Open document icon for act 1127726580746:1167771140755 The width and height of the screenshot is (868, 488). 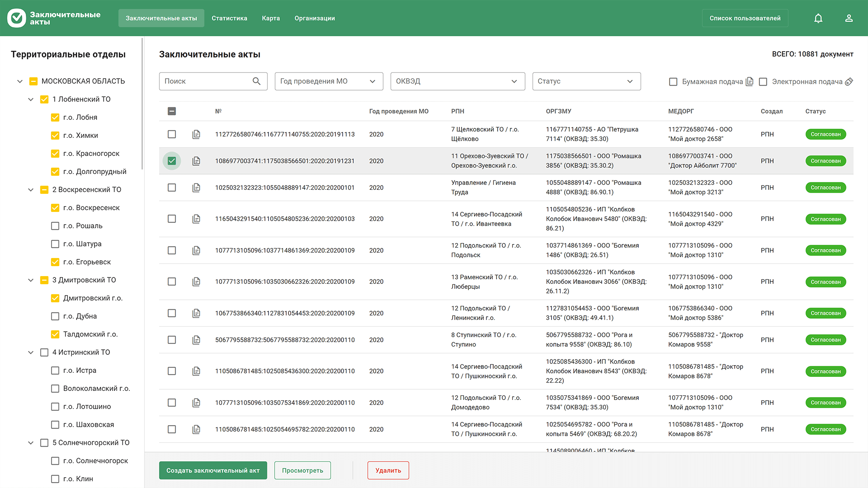[196, 134]
